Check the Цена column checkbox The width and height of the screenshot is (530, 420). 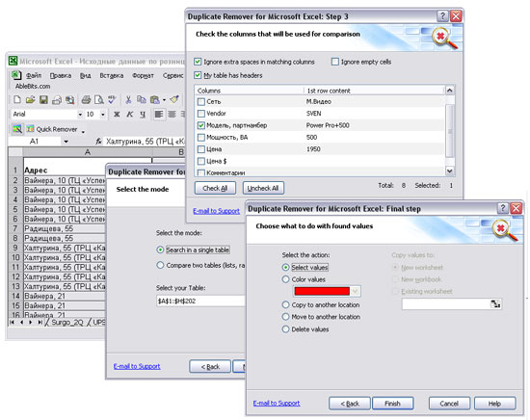click(201, 149)
